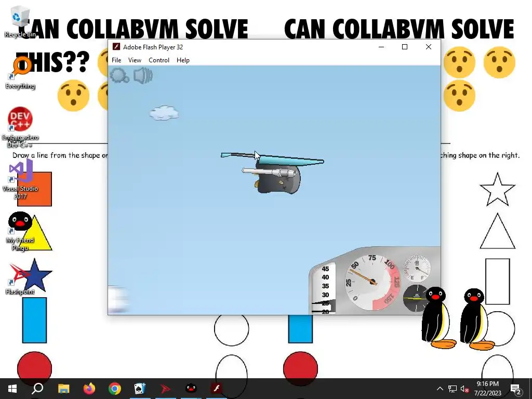Viewport: 532px width, 399px height.
Task: Click the Adobe Flash Player title icon
Action: coord(116,47)
